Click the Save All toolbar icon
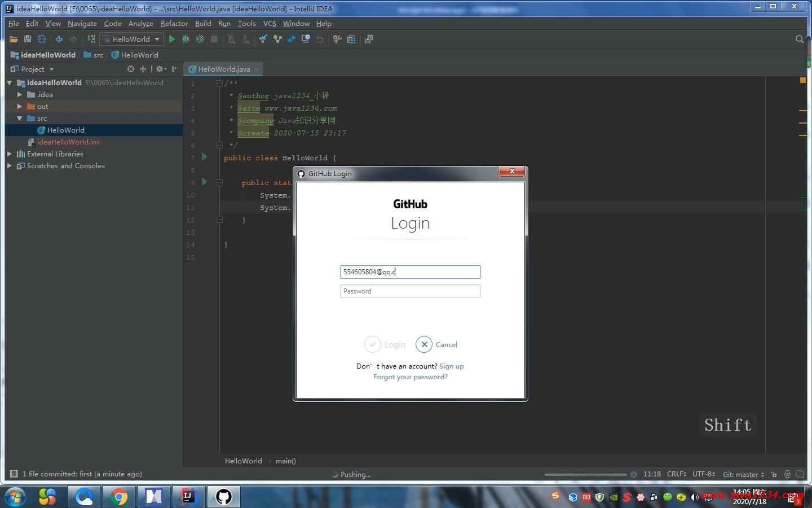 [x=27, y=39]
